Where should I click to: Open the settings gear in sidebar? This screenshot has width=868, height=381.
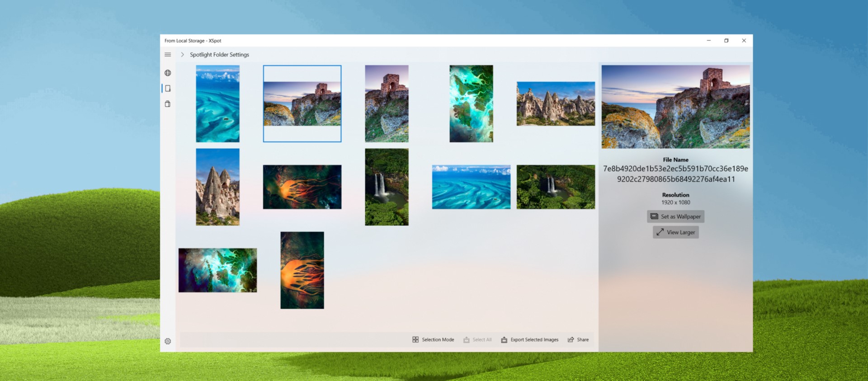(x=168, y=341)
